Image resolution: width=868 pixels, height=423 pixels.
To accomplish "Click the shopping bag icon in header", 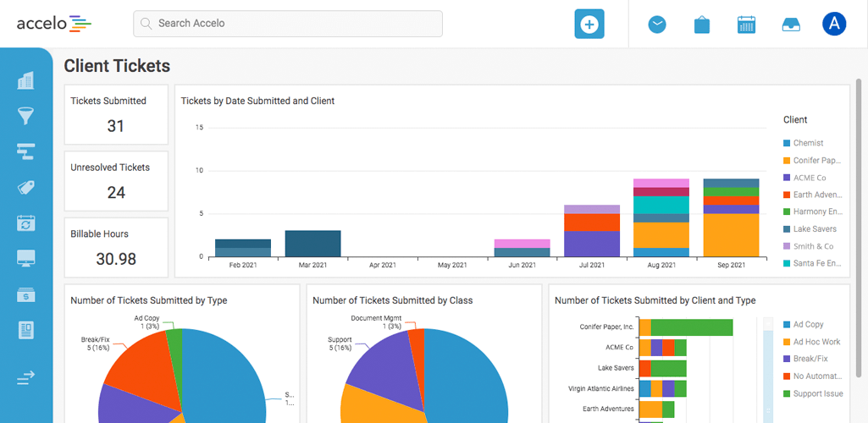I will pyautogui.click(x=701, y=25).
